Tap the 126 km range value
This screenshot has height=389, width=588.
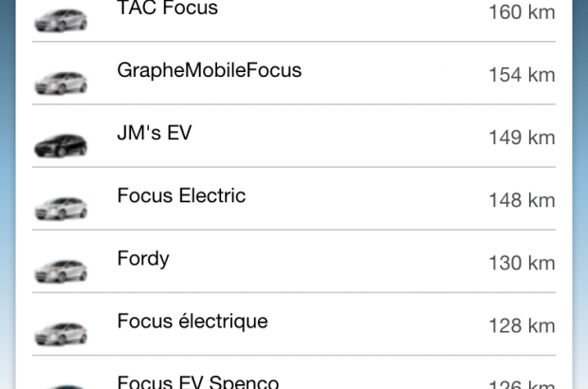(521, 383)
